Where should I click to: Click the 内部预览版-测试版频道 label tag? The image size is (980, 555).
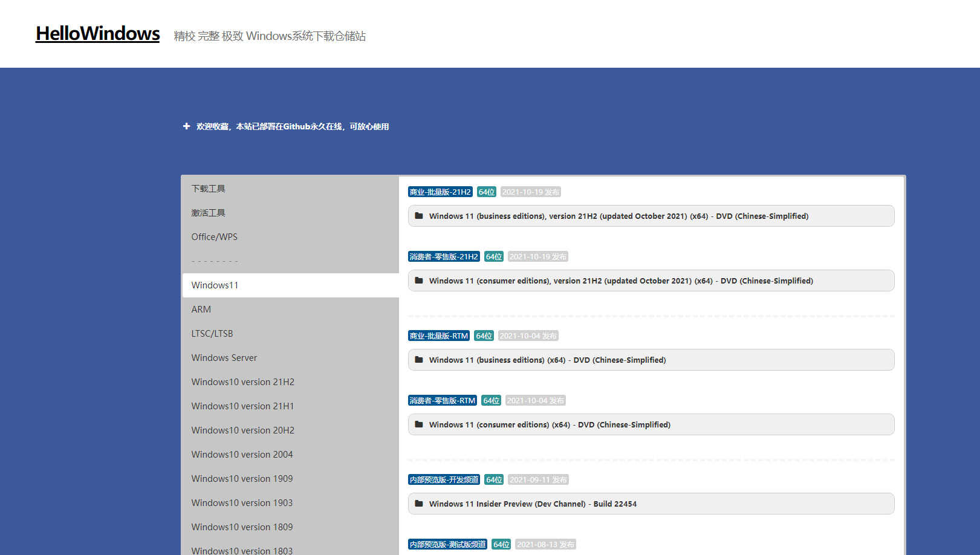click(x=447, y=545)
